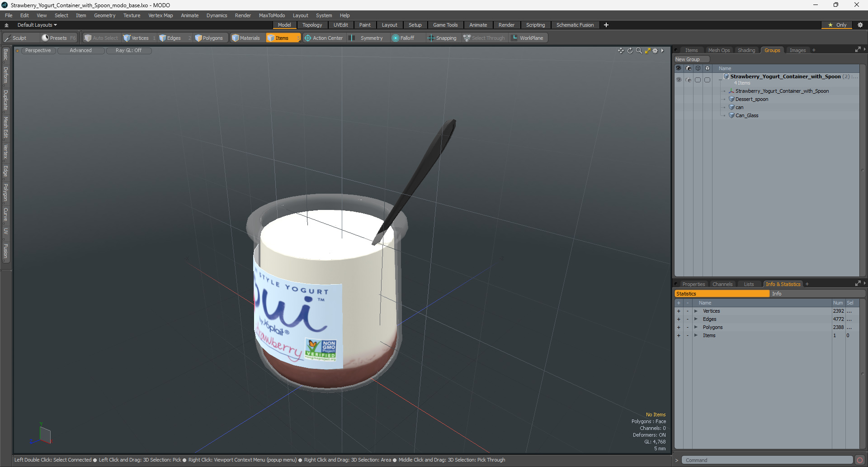Open the Vertex Map menu
Viewport: 868px width, 467px height.
click(x=160, y=15)
